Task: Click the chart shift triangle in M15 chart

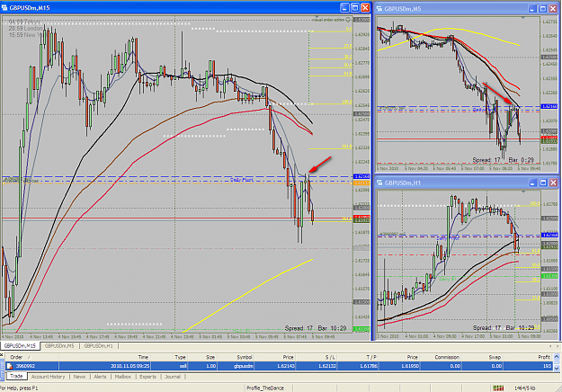Action: (x=317, y=17)
